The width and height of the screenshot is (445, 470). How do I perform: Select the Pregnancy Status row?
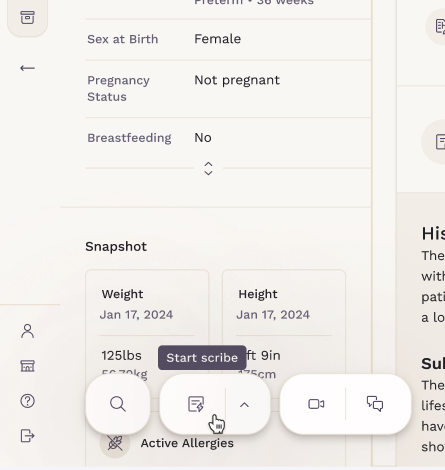(x=228, y=89)
